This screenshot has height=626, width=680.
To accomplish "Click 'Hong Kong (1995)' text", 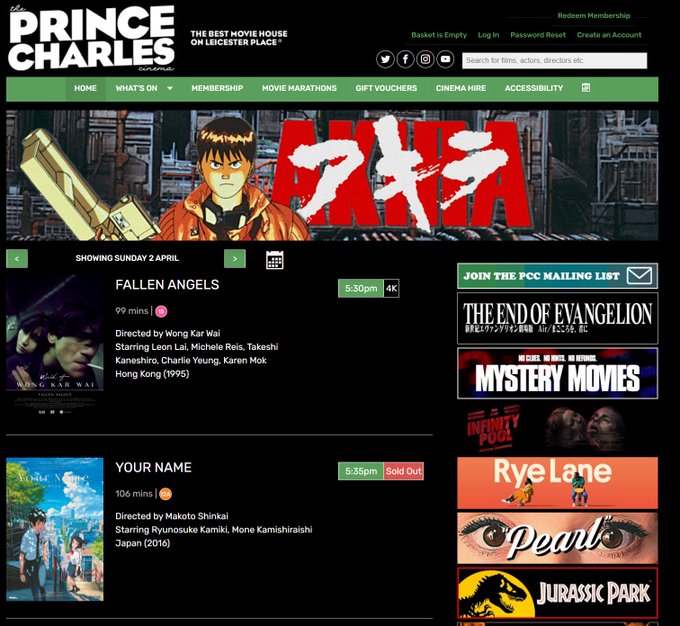I will pyautogui.click(x=152, y=374).
